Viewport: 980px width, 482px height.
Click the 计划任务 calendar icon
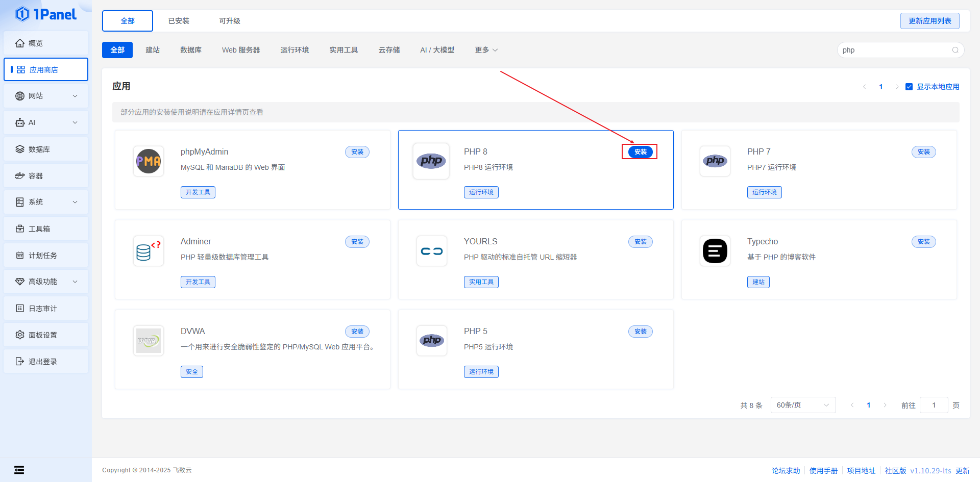pos(20,255)
